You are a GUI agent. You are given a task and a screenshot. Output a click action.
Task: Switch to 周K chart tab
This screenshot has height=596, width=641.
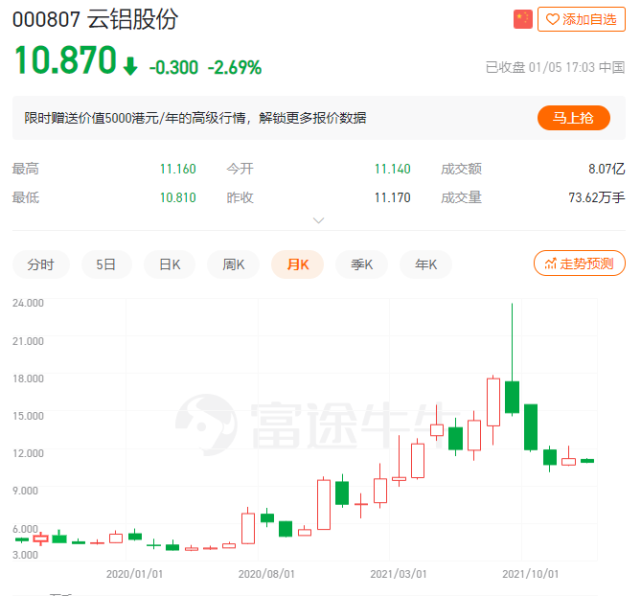tap(233, 264)
